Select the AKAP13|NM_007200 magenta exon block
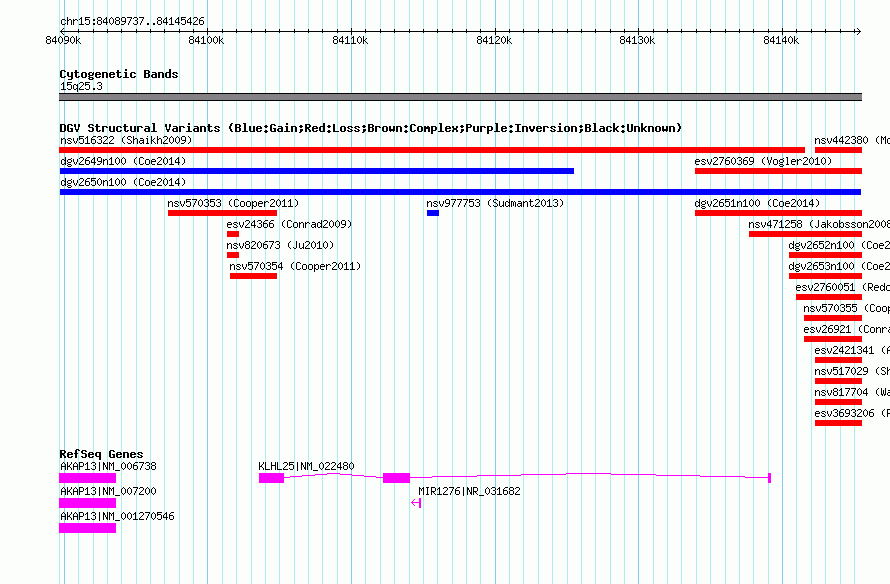 point(87,503)
